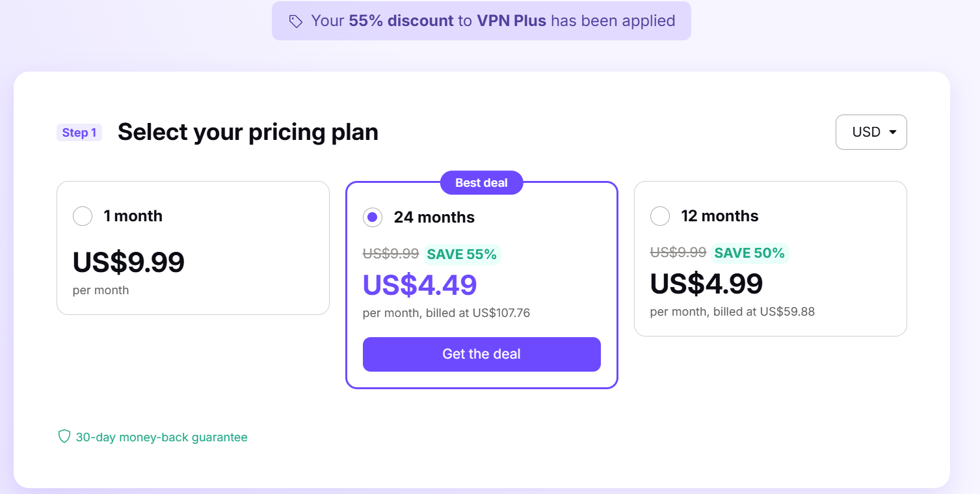Click the Get the deal button
The image size is (980, 494).
[x=481, y=354]
